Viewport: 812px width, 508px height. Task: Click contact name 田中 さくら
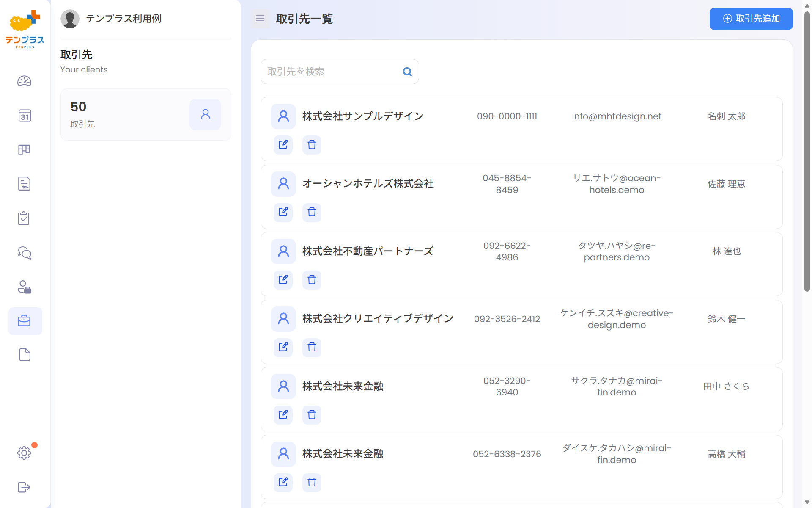[x=727, y=386]
